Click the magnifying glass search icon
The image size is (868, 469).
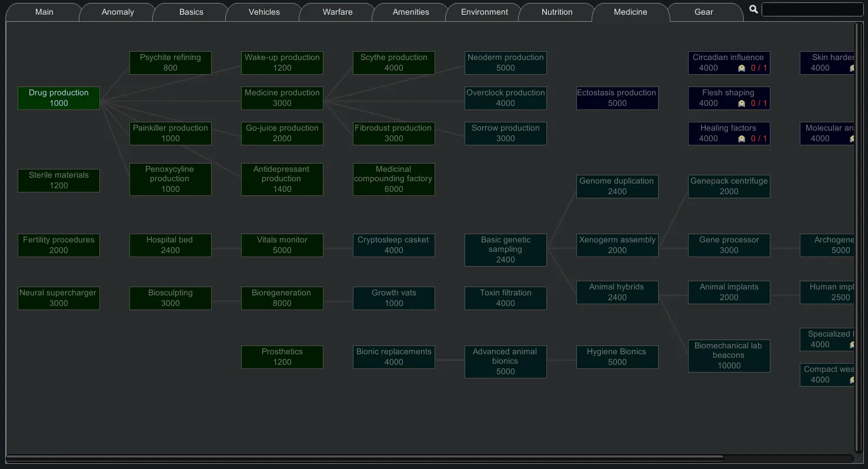pos(753,9)
